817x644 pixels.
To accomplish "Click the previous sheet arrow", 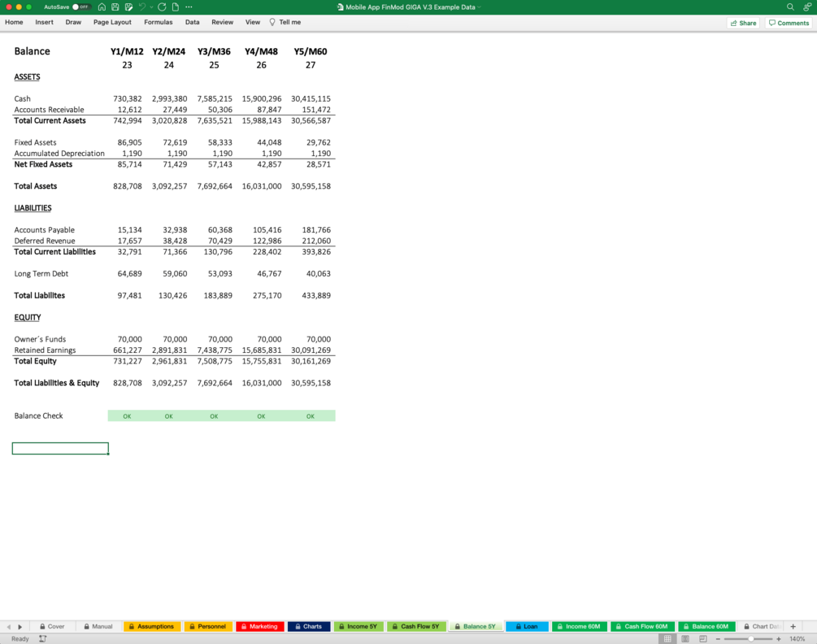I will (x=8, y=627).
